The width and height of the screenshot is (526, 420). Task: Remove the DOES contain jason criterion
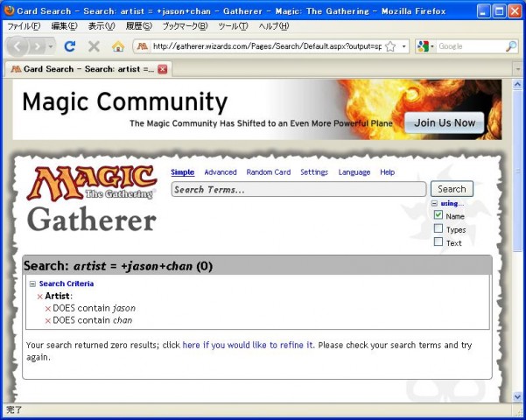point(47,309)
